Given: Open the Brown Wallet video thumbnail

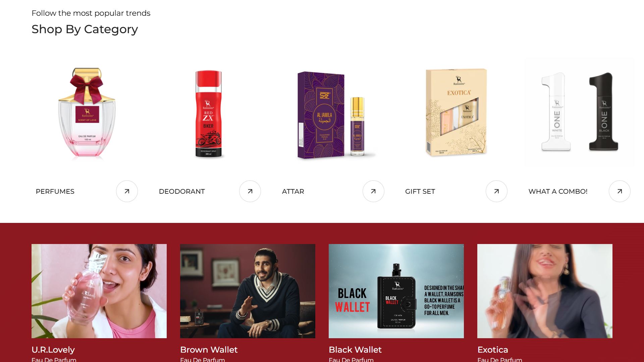Looking at the screenshot, I should (248, 291).
